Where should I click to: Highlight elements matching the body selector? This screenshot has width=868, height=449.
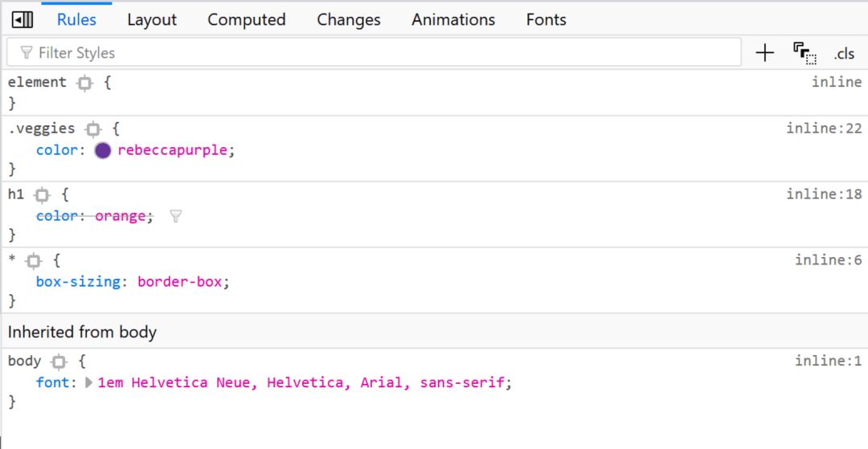click(59, 362)
